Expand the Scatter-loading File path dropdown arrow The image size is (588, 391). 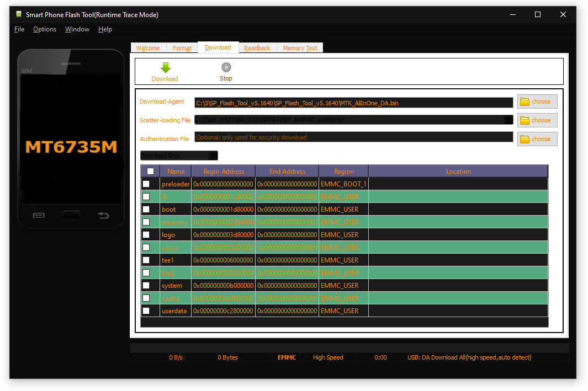[x=508, y=120]
